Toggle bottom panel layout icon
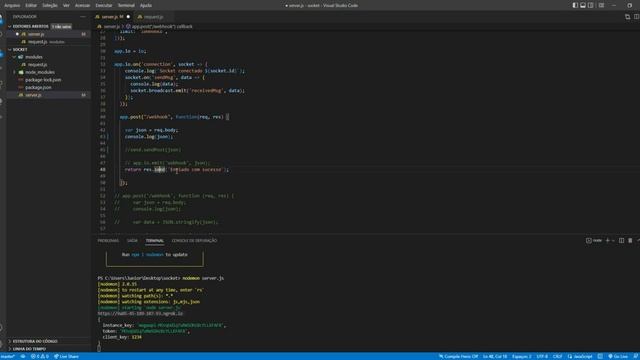The image size is (640, 360). point(583,5)
